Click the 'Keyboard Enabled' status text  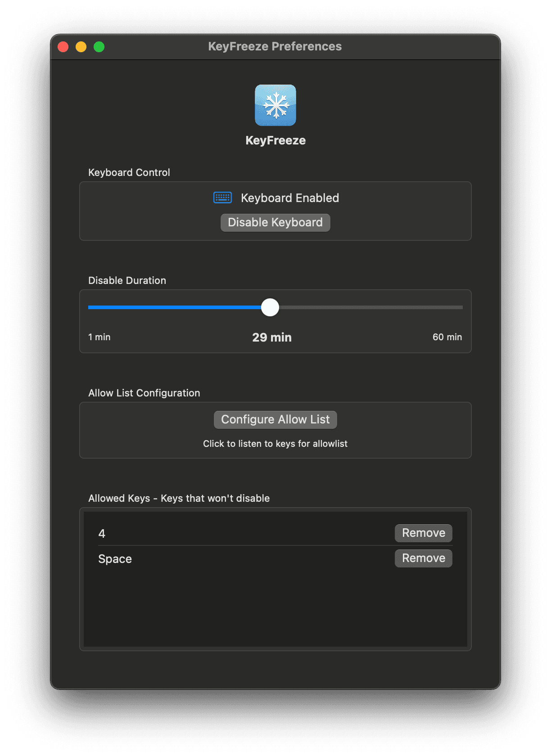[x=290, y=198]
